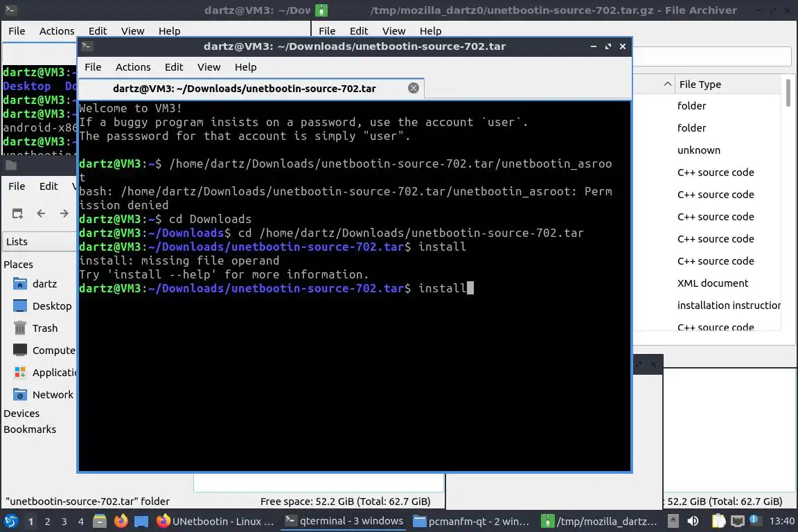Click the Applications icon in sidebar

[20, 372]
